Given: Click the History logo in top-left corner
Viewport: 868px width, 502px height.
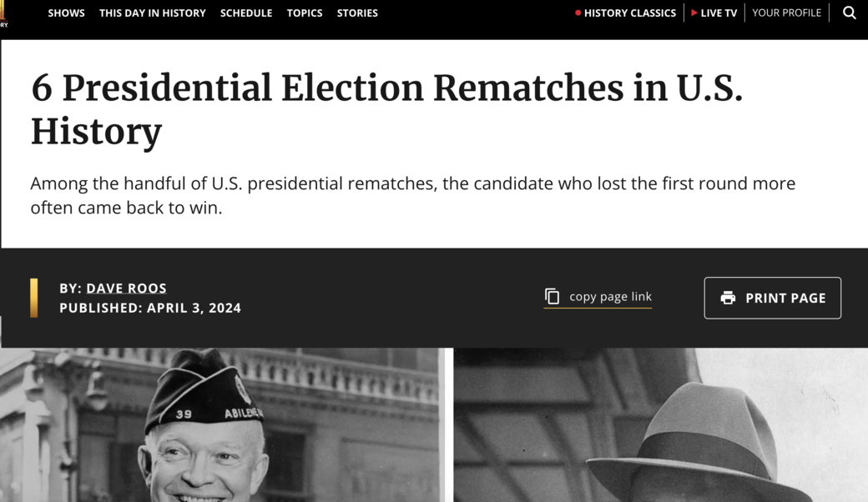Looking at the screenshot, I should 3,13.
